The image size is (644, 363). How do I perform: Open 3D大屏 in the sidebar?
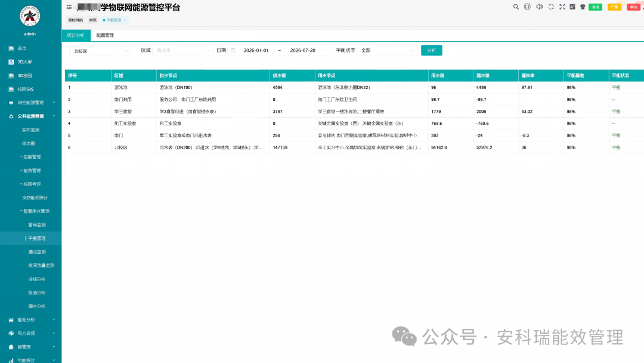pos(24,62)
